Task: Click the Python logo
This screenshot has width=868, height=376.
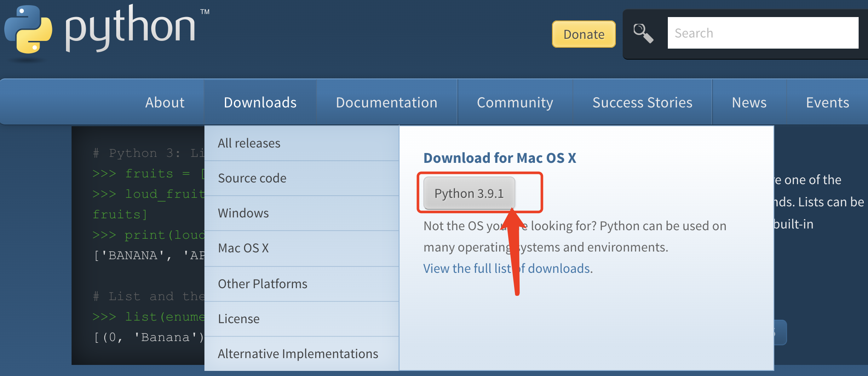Action: tap(28, 30)
